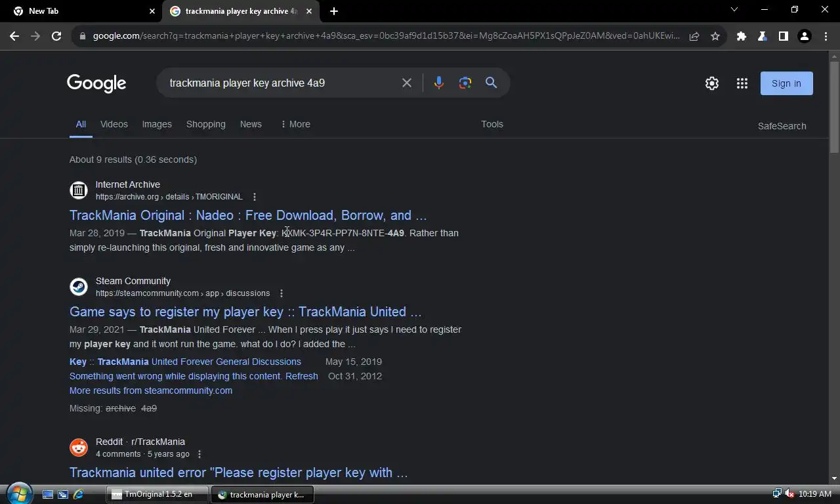Toggle the browser side panel

point(784,36)
